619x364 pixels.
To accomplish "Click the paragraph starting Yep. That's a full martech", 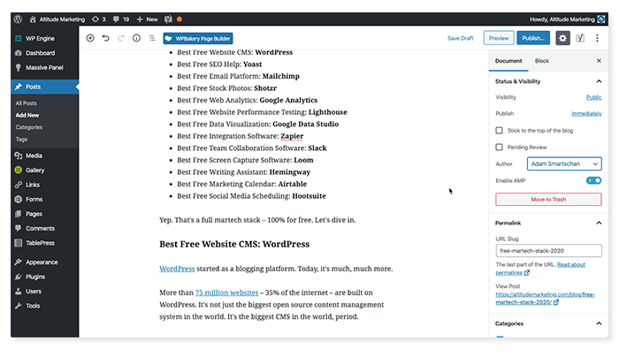I will tap(257, 220).
